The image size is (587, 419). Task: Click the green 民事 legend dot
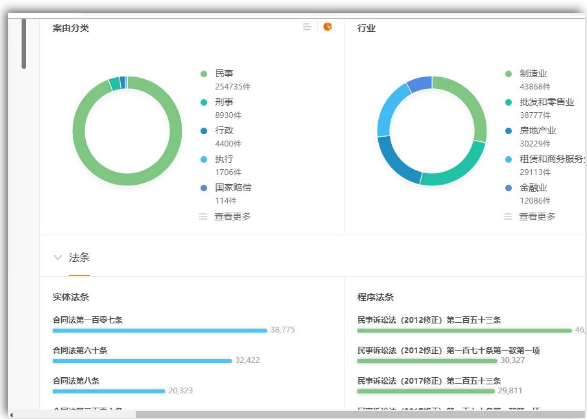click(204, 74)
